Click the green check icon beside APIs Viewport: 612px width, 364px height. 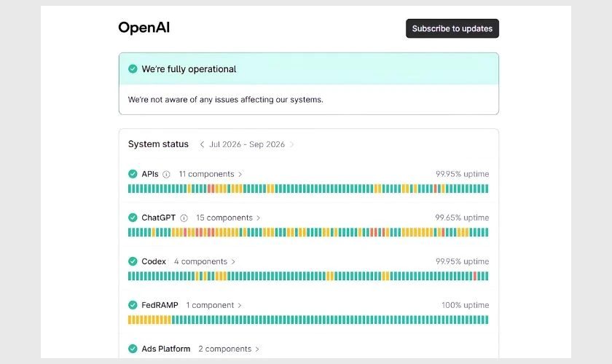click(133, 174)
